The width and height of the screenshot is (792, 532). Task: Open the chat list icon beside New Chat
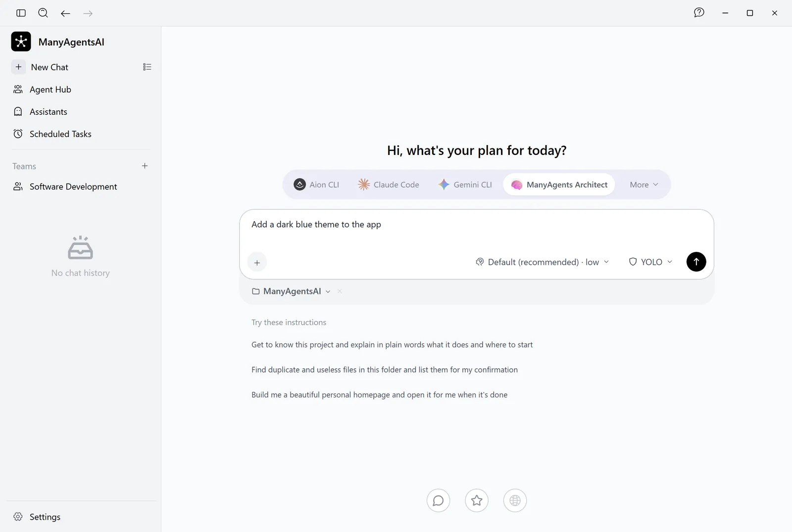point(147,67)
